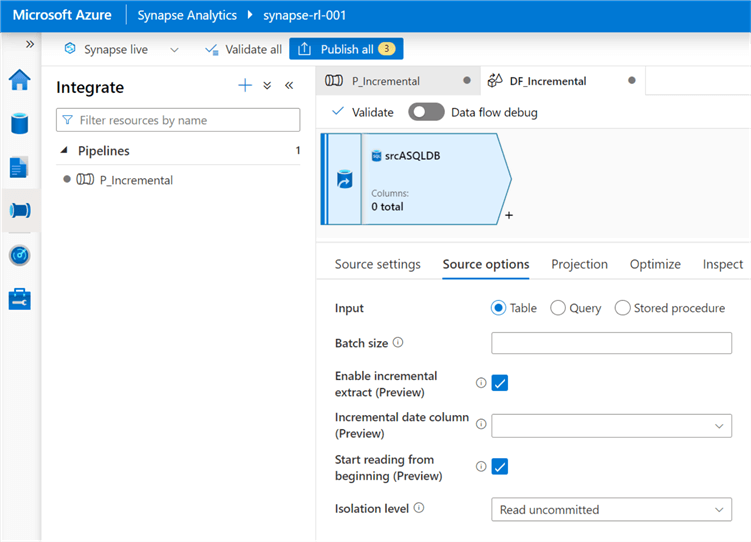This screenshot has width=751, height=542.
Task: Open the Incremental date column dropdown
Action: pos(611,426)
